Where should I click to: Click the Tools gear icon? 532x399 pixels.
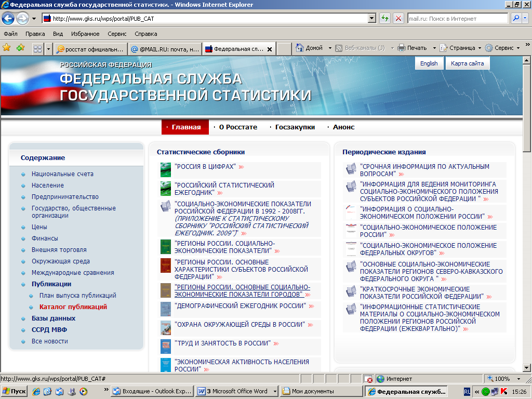coord(488,48)
